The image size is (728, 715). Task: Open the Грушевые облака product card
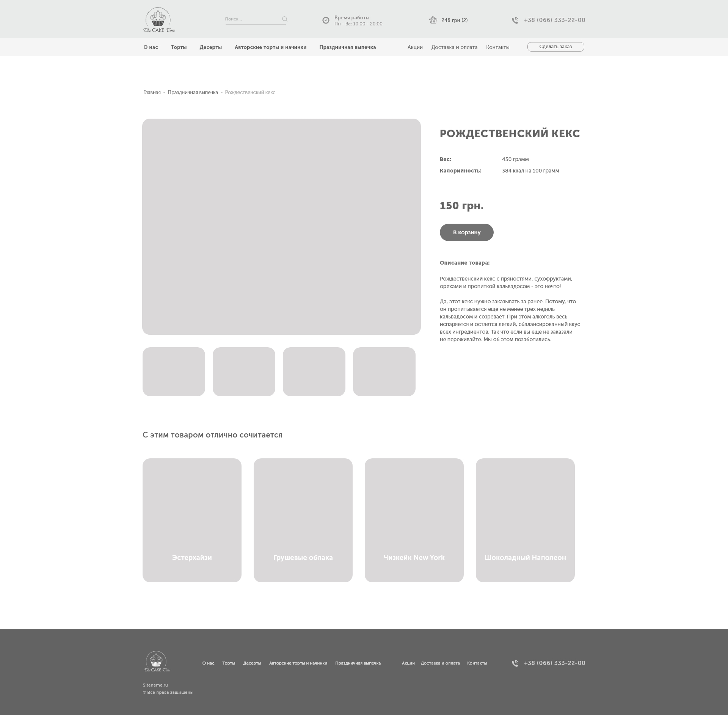coord(303,520)
